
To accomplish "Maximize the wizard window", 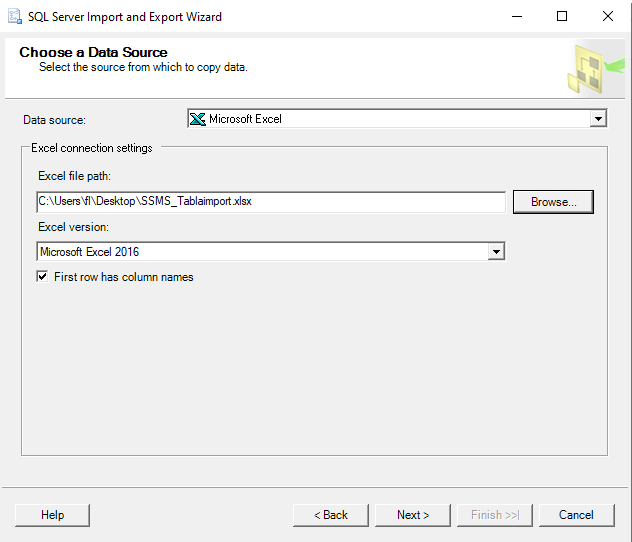I will coord(562,17).
